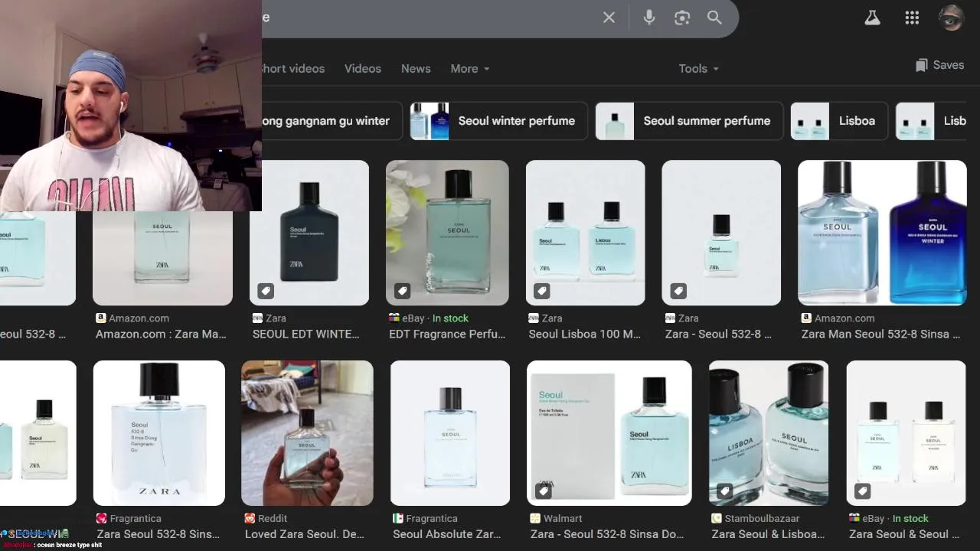This screenshot has height=551, width=980.
Task: Open the Reddit hand-held Seoul bottle image
Action: [x=307, y=433]
